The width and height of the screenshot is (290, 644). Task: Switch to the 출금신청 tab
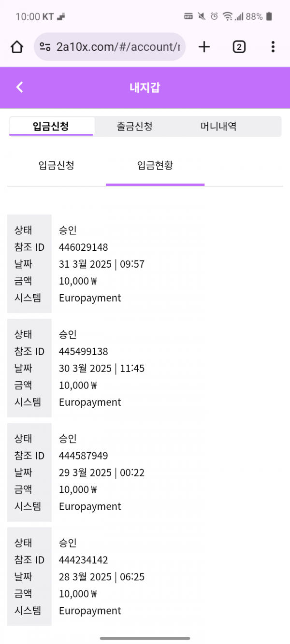pyautogui.click(x=134, y=127)
